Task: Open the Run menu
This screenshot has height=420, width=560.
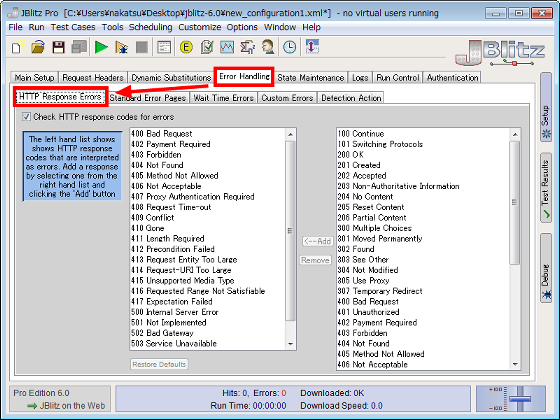Action: (36, 27)
